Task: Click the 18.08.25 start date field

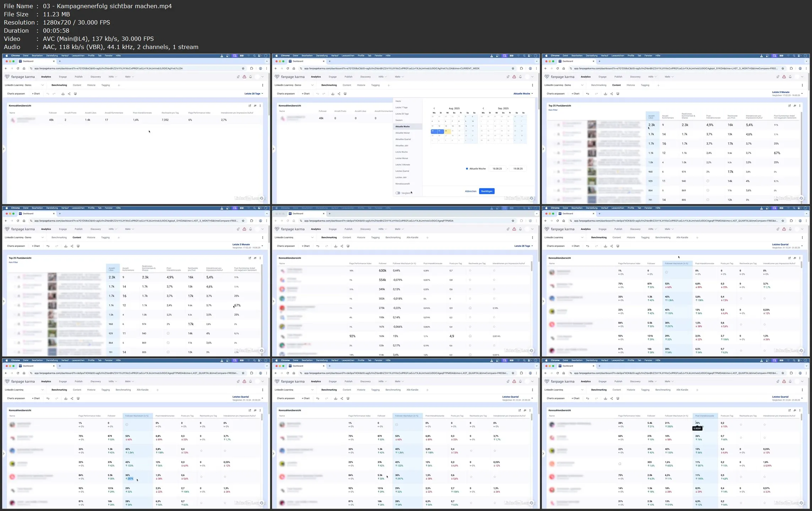Action: click(x=497, y=169)
